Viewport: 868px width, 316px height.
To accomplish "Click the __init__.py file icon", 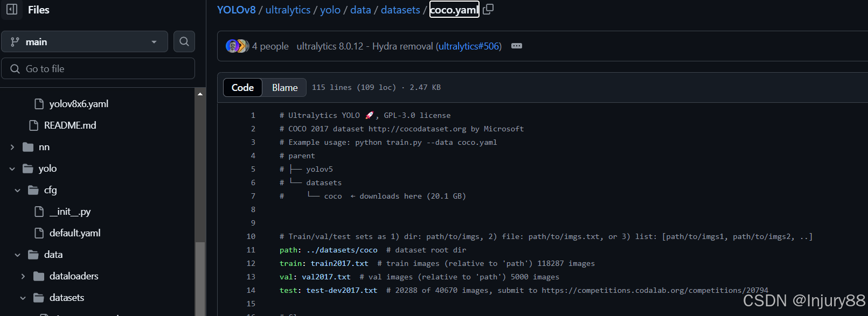I will (x=39, y=212).
